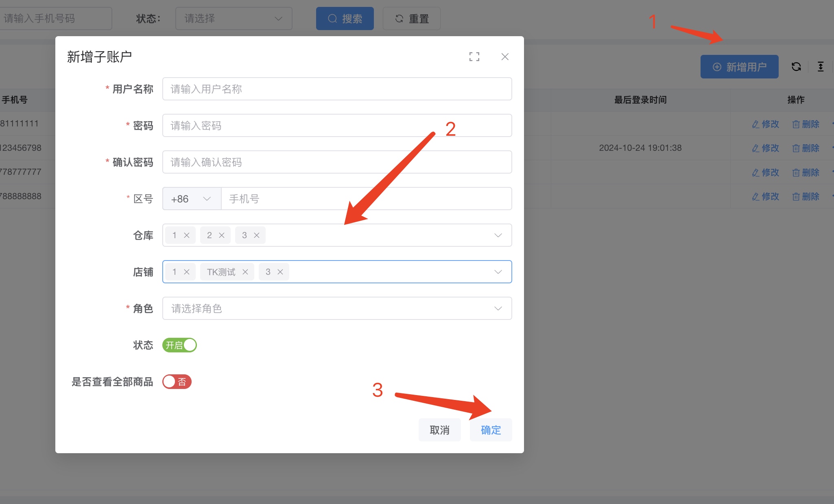This screenshot has width=834, height=504.
Task: Remove the TK测试 store tag
Action: tap(245, 272)
